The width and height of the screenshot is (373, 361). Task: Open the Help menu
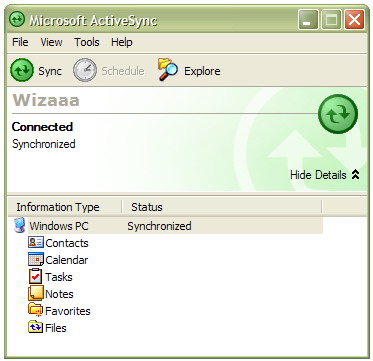(122, 42)
